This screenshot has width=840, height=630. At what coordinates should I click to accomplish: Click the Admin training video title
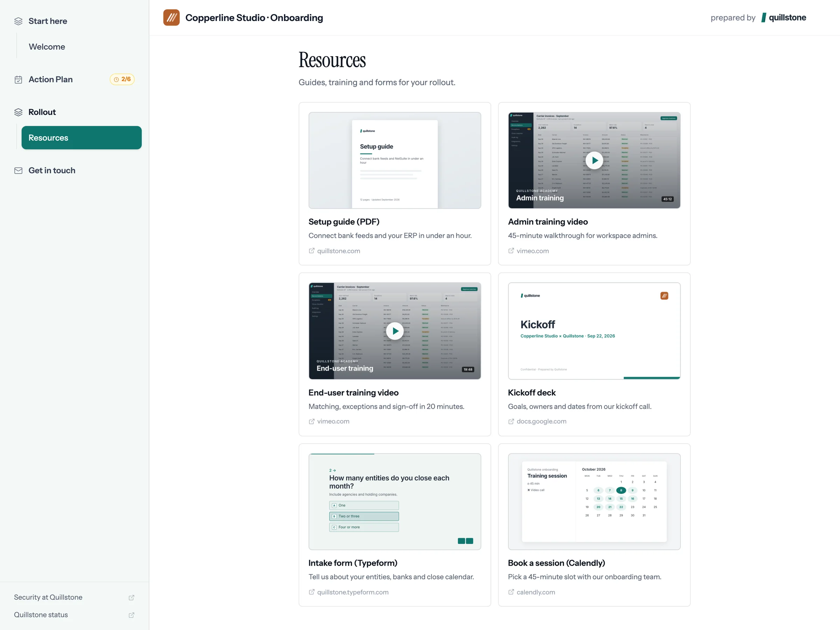tap(548, 222)
